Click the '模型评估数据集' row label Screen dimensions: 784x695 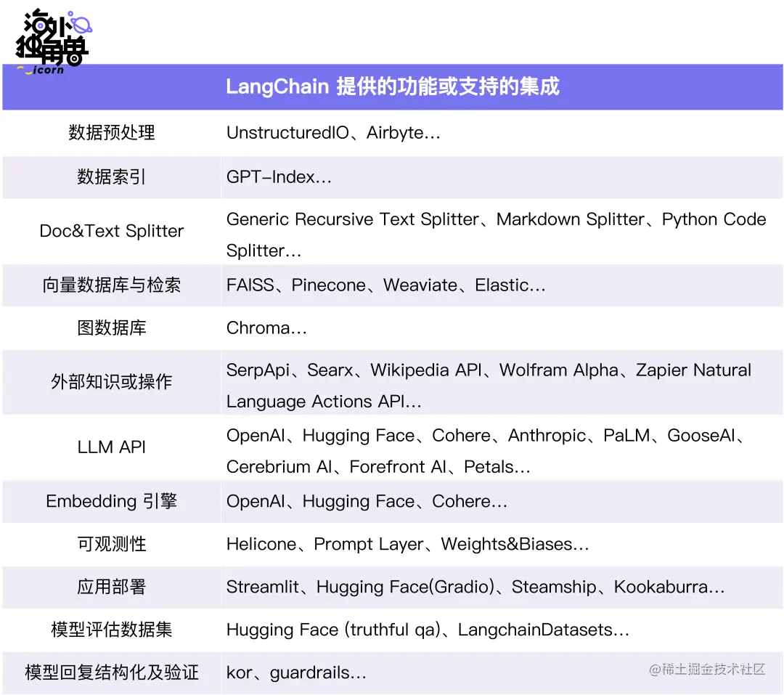pyautogui.click(x=112, y=630)
